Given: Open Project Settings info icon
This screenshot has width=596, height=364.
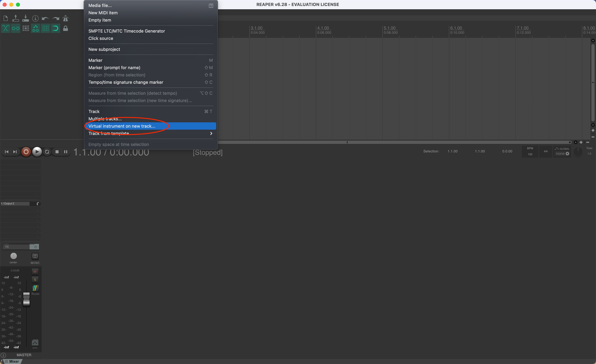Looking at the screenshot, I should click(x=35, y=18).
